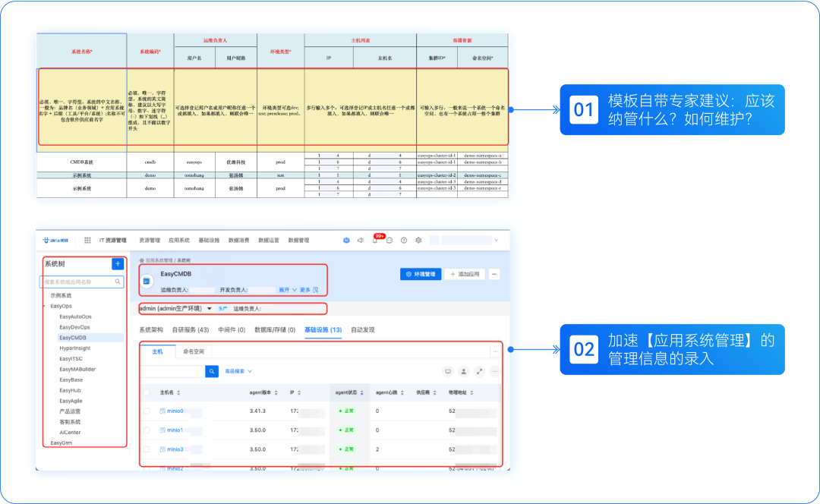This screenshot has width=820, height=504.
Task: Click the icon after 更多 link
Action: pyautogui.click(x=315, y=290)
